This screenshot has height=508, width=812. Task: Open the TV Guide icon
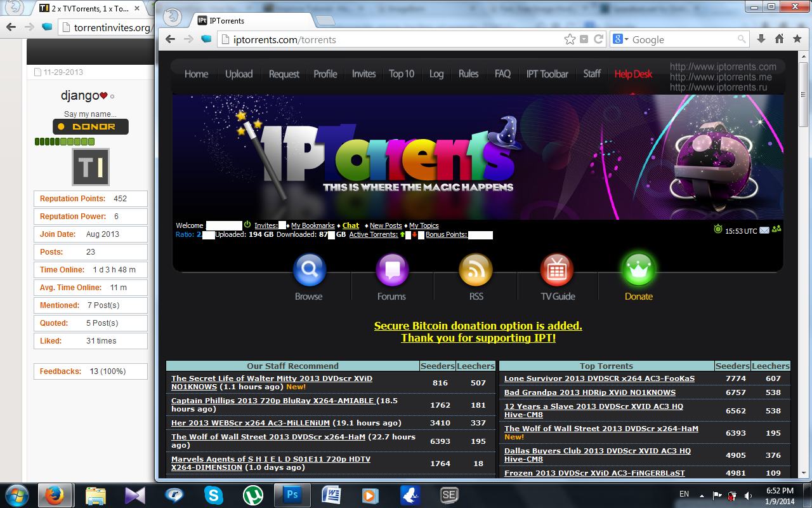pos(557,270)
